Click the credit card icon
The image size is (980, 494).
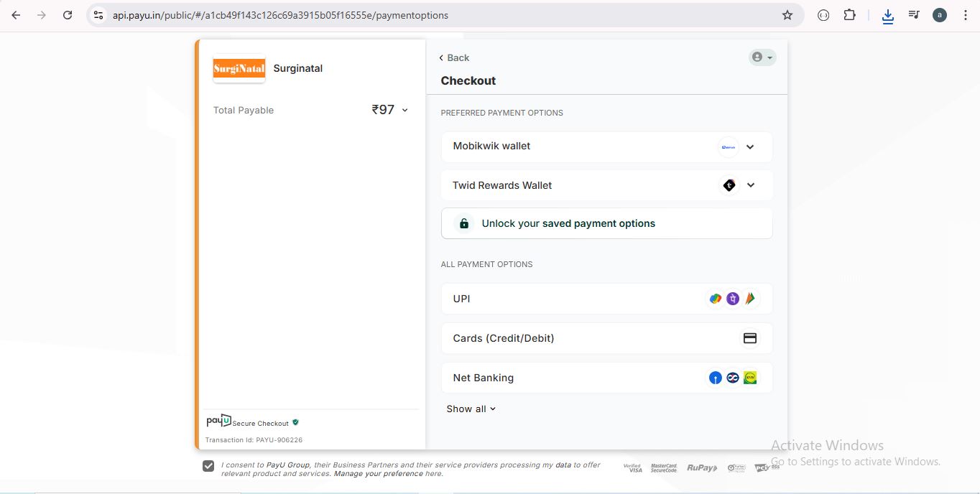pyautogui.click(x=749, y=338)
